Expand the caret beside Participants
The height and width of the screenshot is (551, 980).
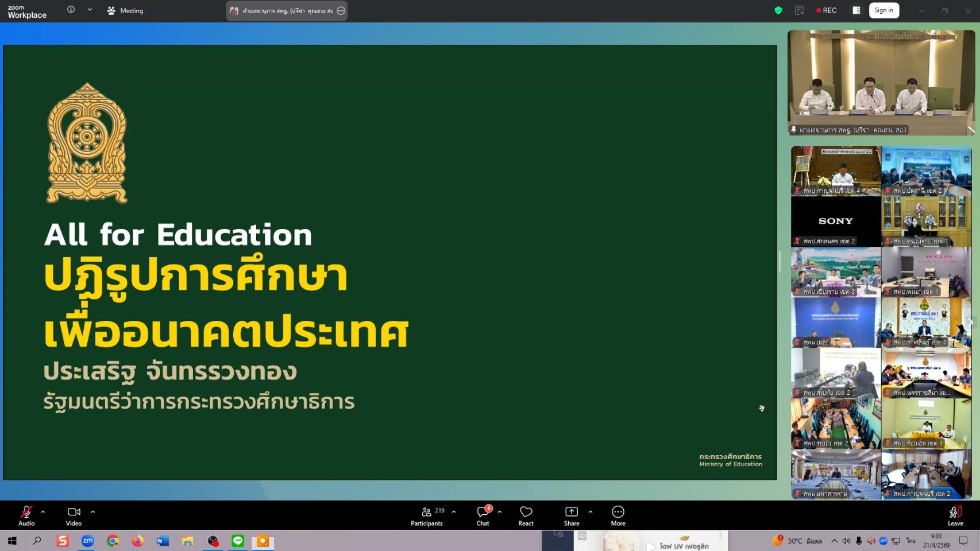point(454,511)
